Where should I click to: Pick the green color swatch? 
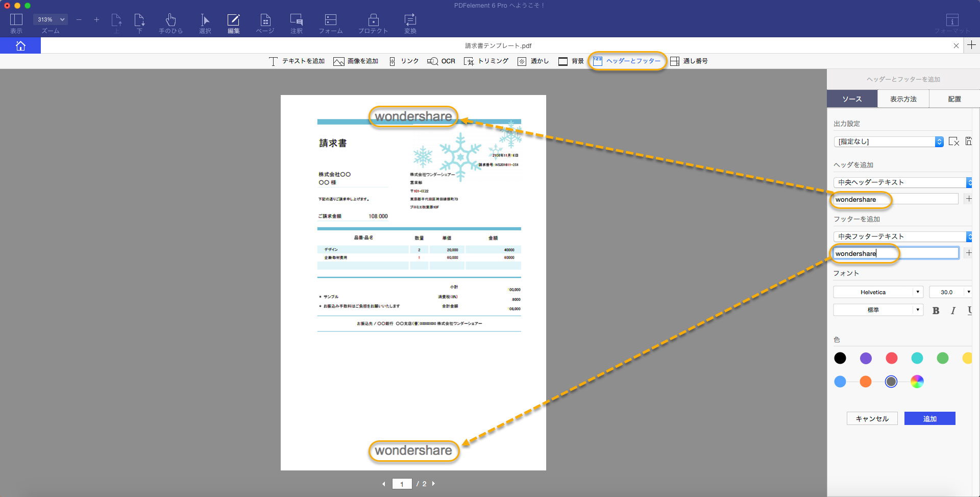[943, 358]
